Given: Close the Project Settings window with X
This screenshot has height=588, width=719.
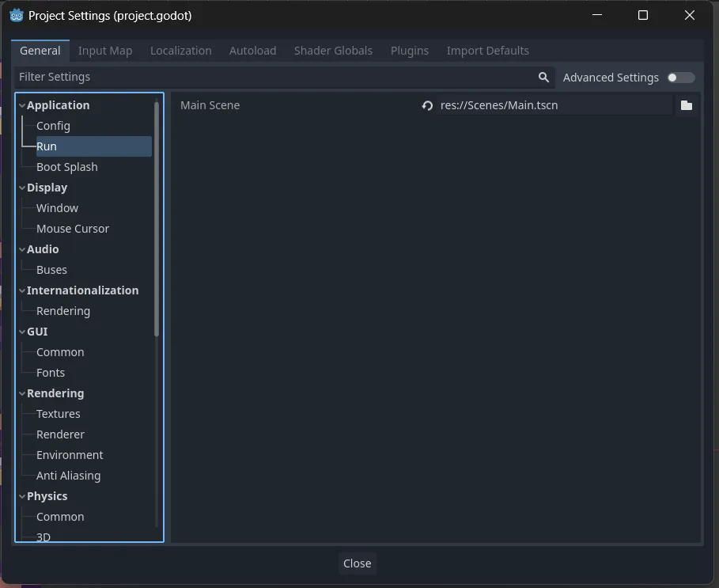Looking at the screenshot, I should pyautogui.click(x=689, y=15).
